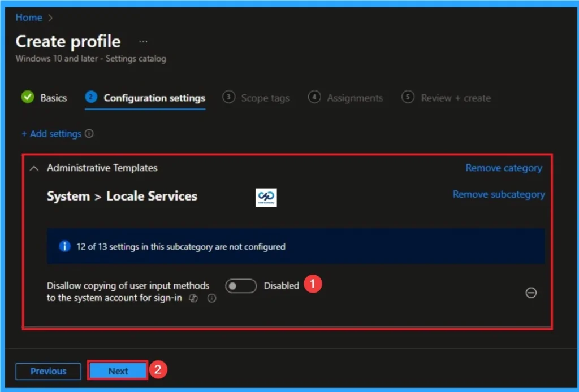Viewport: 579px width, 392px height.
Task: Click the Next button
Action: (x=117, y=371)
